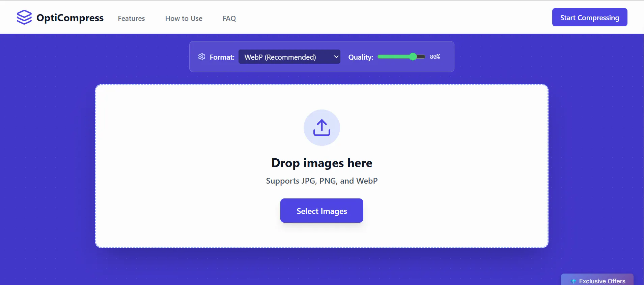Click the green Quality slider

click(401, 57)
